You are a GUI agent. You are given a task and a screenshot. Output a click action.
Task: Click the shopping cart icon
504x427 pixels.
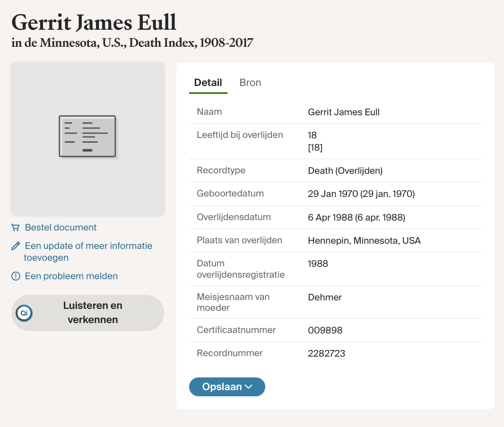point(16,228)
